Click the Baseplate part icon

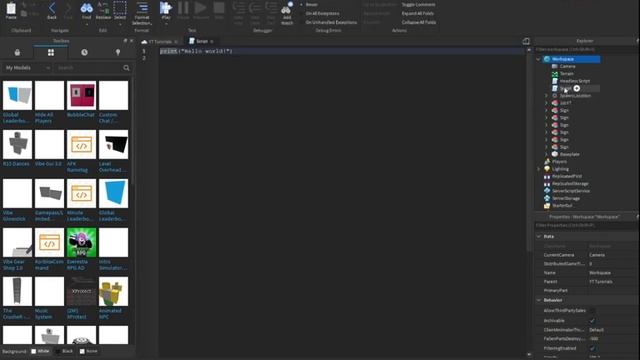click(x=555, y=154)
